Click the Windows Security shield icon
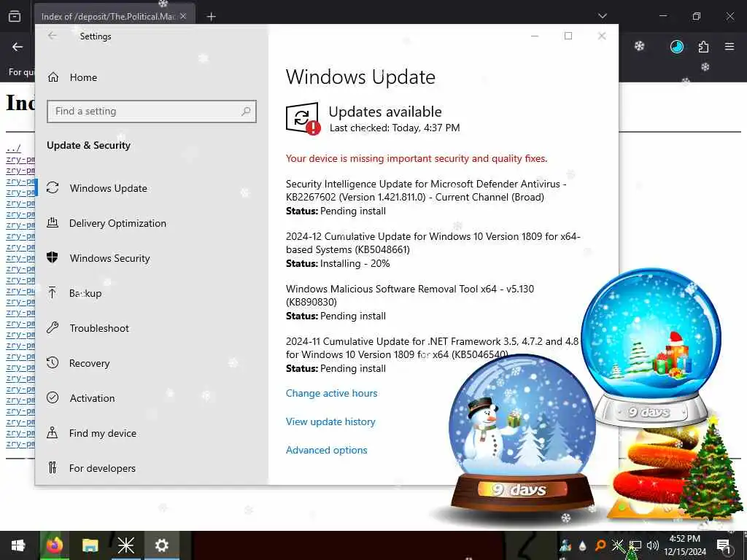 click(x=53, y=257)
